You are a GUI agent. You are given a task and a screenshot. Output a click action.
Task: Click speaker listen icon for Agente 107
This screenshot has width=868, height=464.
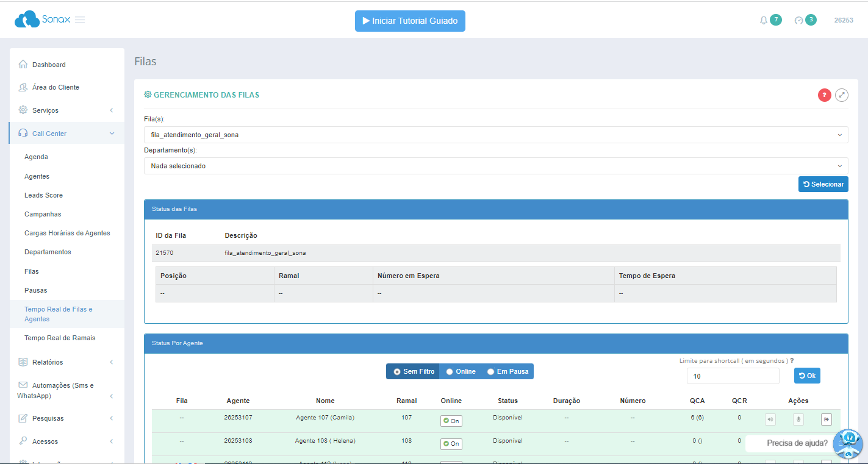(x=770, y=419)
